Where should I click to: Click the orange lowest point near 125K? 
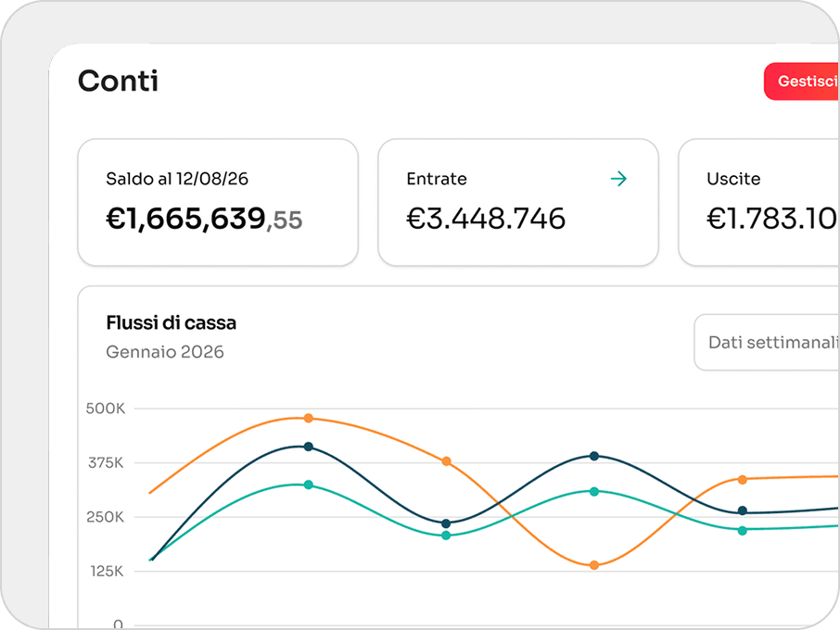tap(594, 565)
